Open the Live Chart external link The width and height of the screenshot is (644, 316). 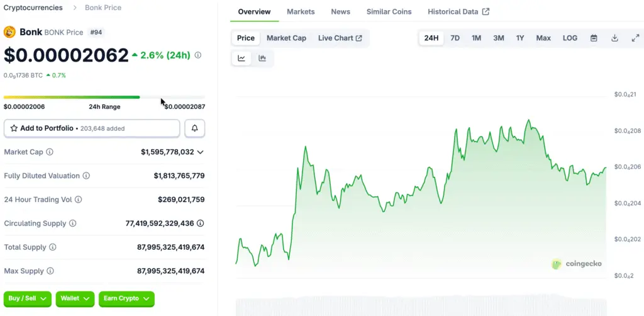340,38
